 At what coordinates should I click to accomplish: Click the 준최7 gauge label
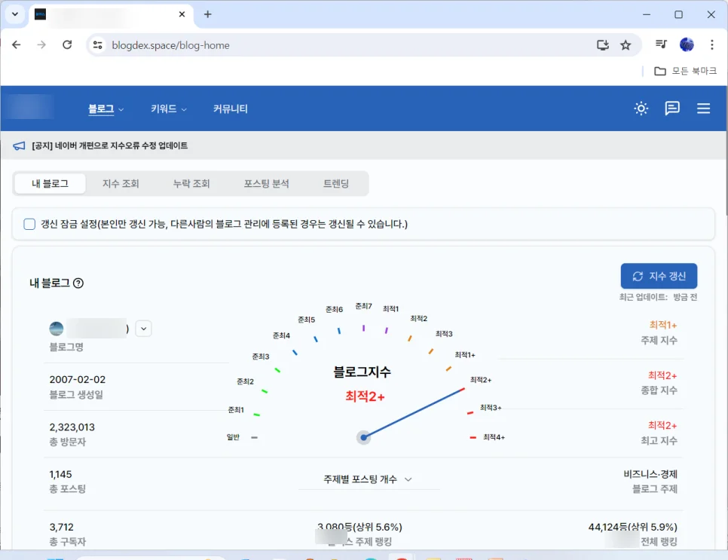pyautogui.click(x=363, y=306)
